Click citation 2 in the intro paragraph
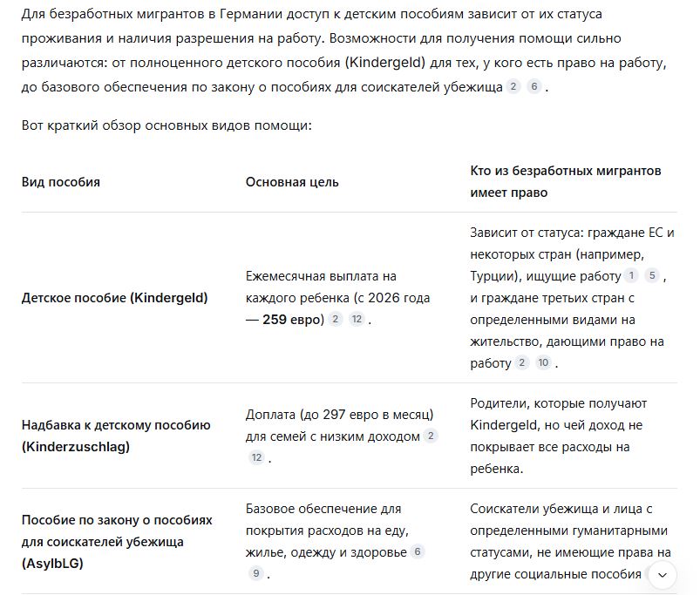Viewport: 700px width, 595px height. pyautogui.click(x=513, y=86)
